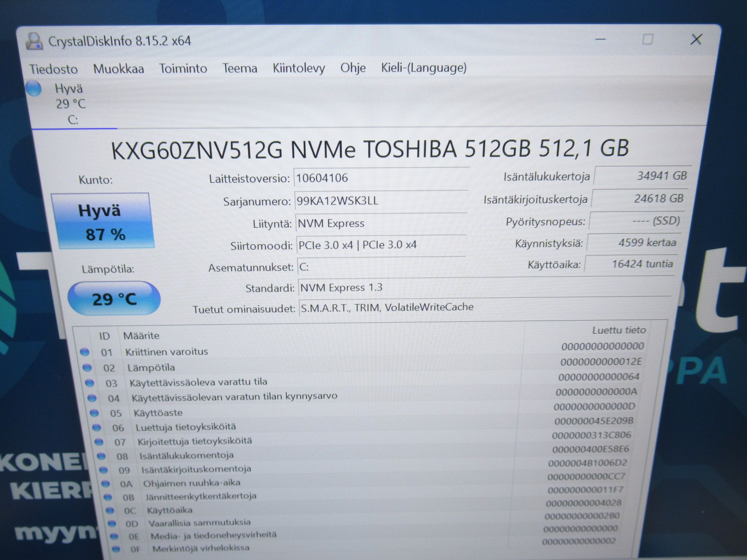Click the status dot for Käytettävissäoleva varattu tila

(x=89, y=383)
